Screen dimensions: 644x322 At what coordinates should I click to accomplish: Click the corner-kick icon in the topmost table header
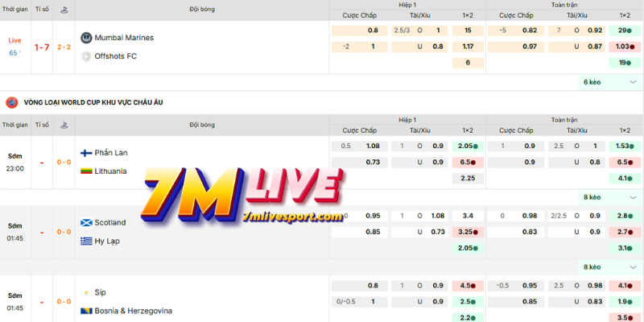click(64, 10)
